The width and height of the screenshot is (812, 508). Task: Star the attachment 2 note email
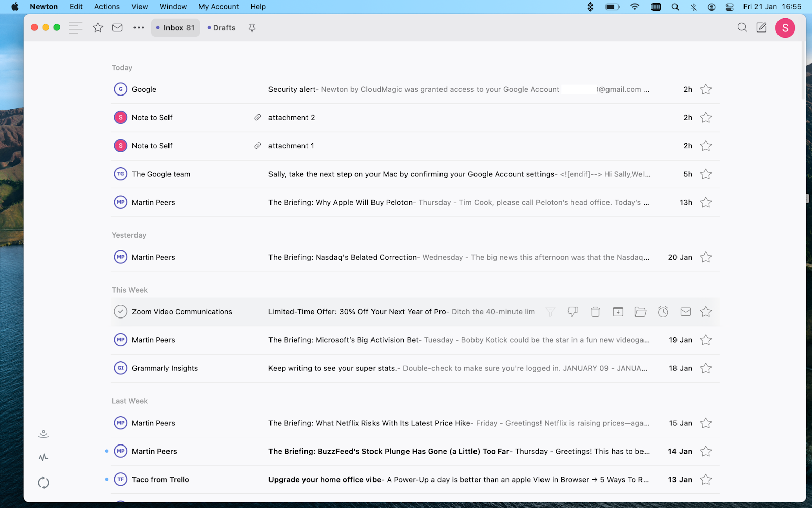pos(706,118)
